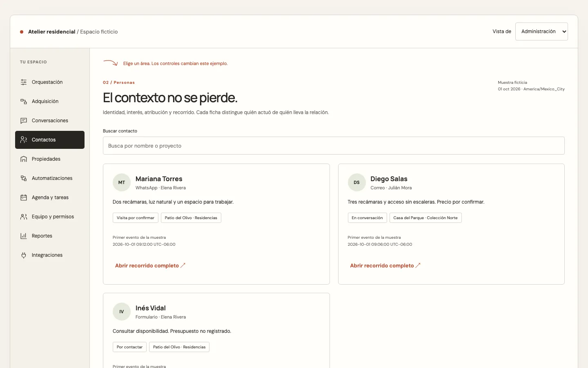
Task: Click the El contexto no se pierde heading
Action: click(x=170, y=98)
